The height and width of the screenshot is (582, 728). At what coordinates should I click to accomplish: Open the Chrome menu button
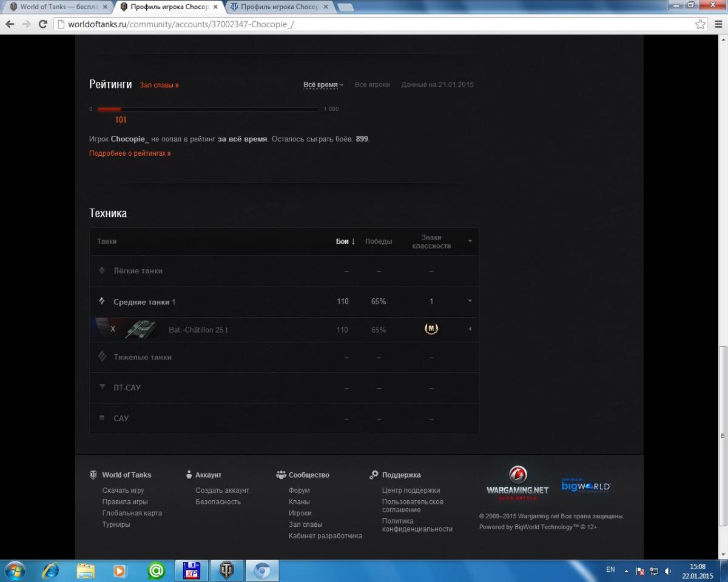[718, 24]
